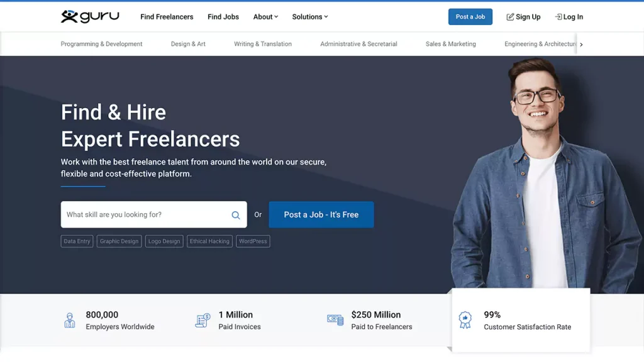Screen dimensions: 644x362
Task: Click the 99% statistic text
Action: pyautogui.click(x=492, y=315)
